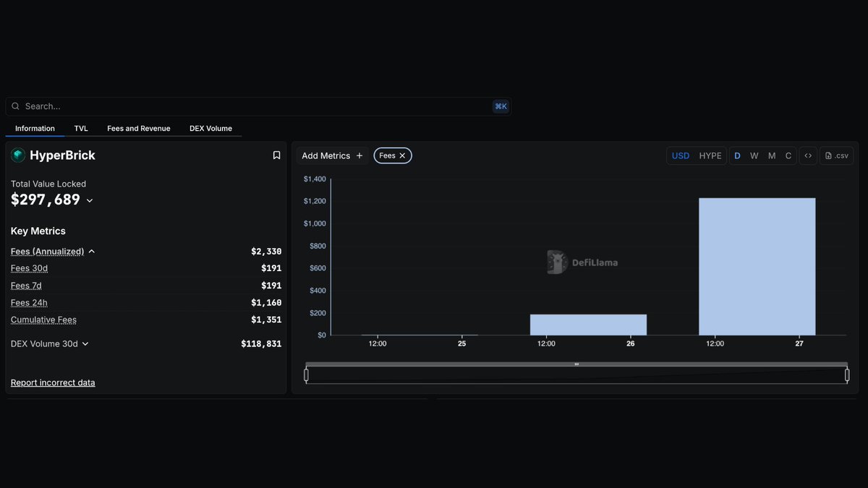Set chart interval to monthly (M)
The width and height of the screenshot is (868, 488).
772,155
